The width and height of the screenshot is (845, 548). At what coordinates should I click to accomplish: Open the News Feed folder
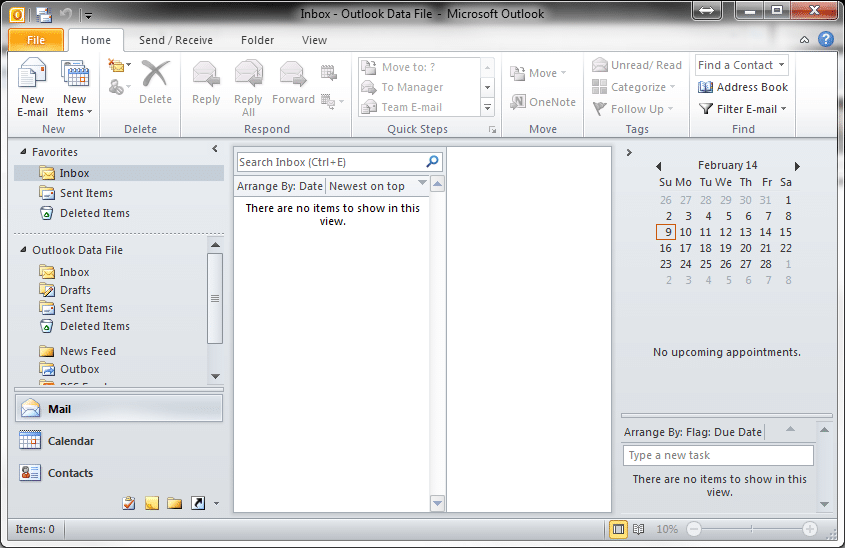pyautogui.click(x=77, y=351)
